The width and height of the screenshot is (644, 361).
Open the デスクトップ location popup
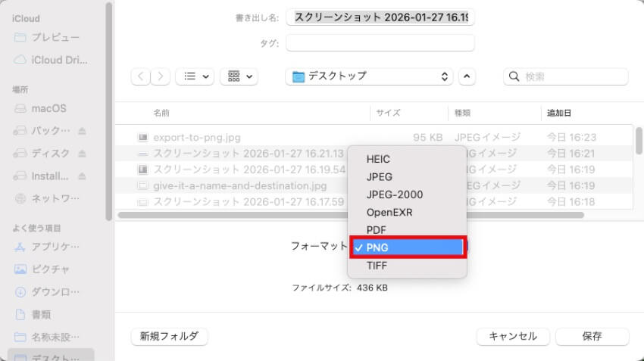click(x=369, y=76)
